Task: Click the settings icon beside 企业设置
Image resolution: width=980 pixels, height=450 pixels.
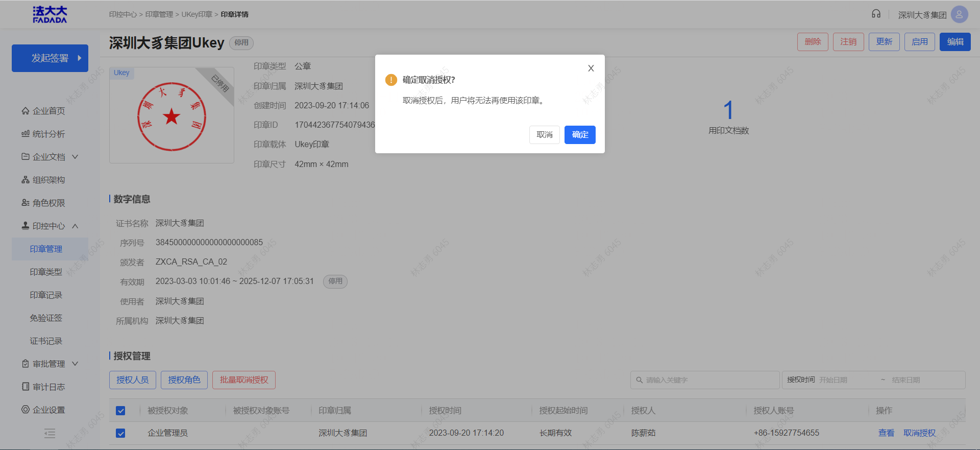Action: [x=26, y=409]
